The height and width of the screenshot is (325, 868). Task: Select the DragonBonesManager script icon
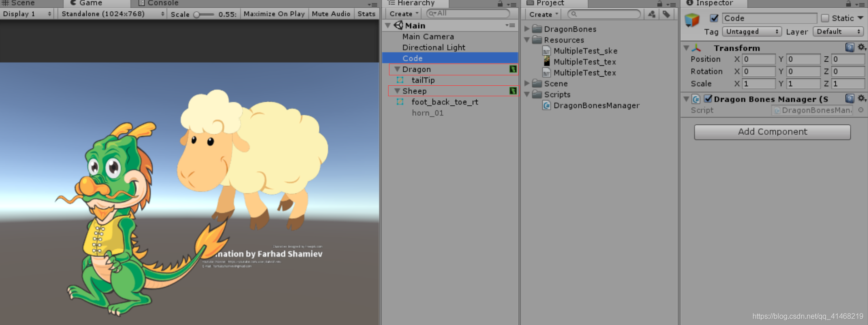click(x=547, y=105)
